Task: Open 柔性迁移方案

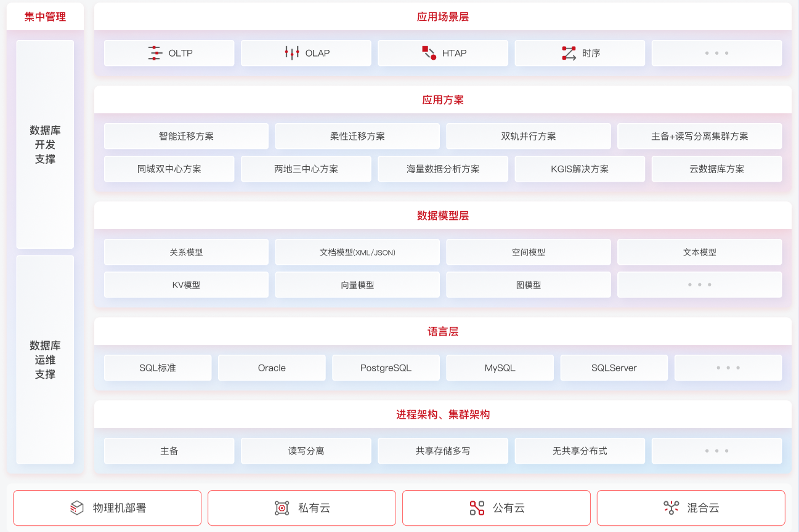Action: [357, 136]
